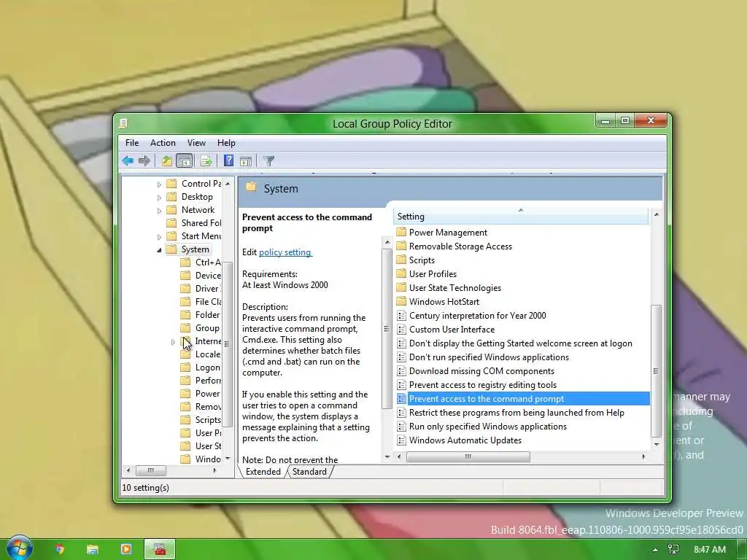Click the settings list scroll-down arrow
Viewport: 747px width, 560px height.
(657, 444)
